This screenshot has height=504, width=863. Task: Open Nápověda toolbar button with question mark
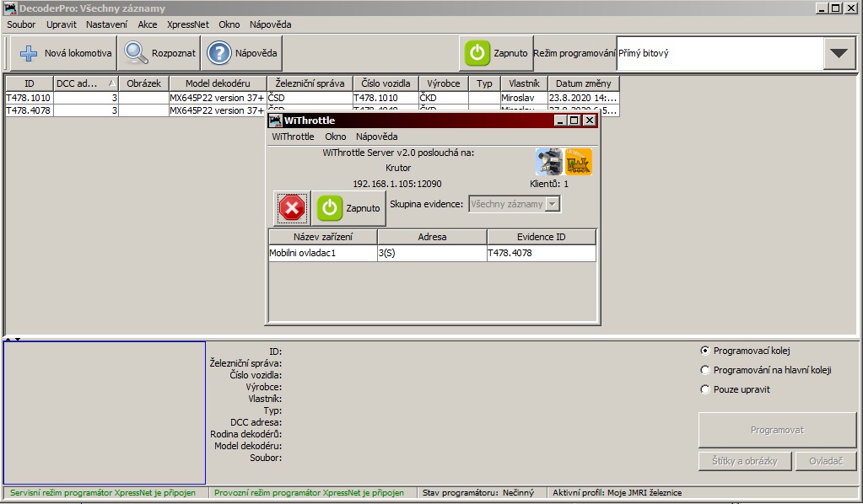tap(241, 53)
